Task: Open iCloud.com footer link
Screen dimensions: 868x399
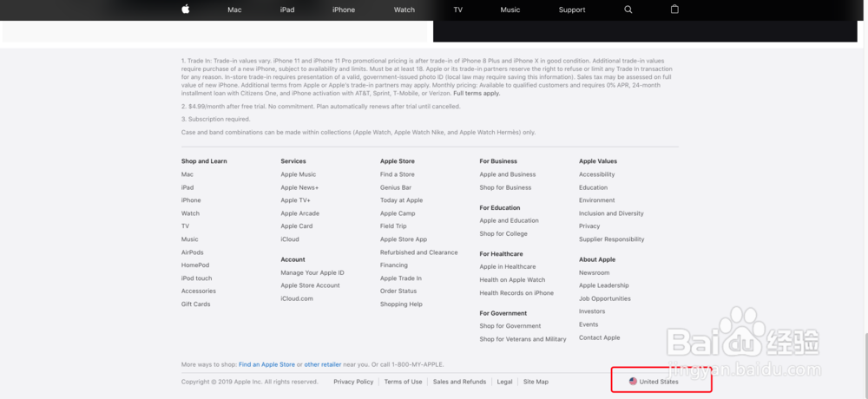Action: coord(297,299)
